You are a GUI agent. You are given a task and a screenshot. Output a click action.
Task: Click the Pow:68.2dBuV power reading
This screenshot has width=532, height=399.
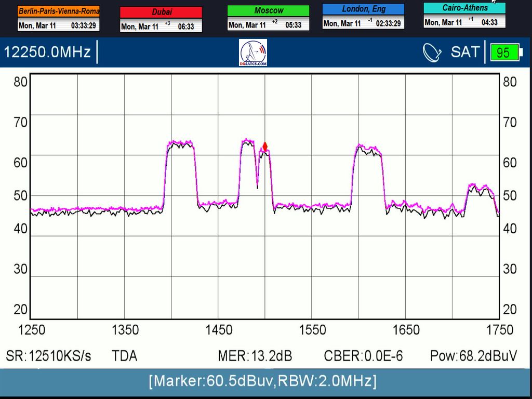[473, 356]
